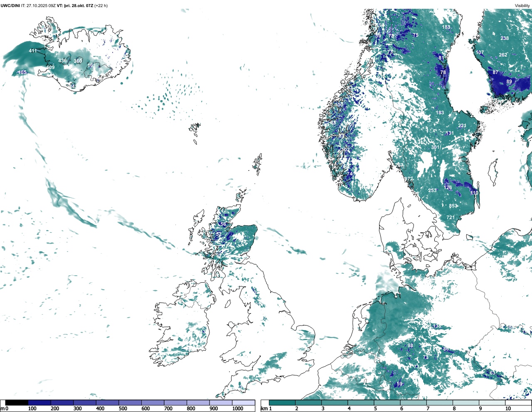Click the map value '238' over Finland
532x412 pixels.
tap(505, 38)
